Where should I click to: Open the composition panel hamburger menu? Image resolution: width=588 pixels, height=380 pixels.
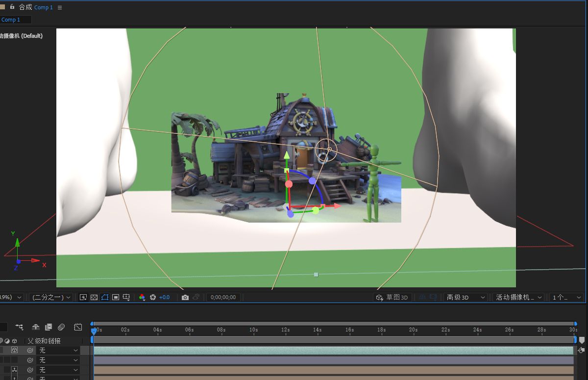(x=60, y=7)
